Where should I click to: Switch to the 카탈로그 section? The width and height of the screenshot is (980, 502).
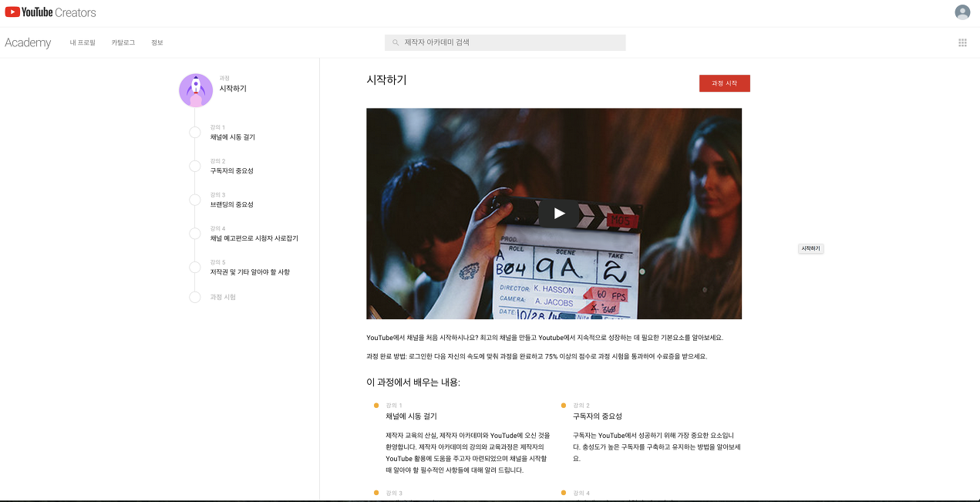click(124, 42)
